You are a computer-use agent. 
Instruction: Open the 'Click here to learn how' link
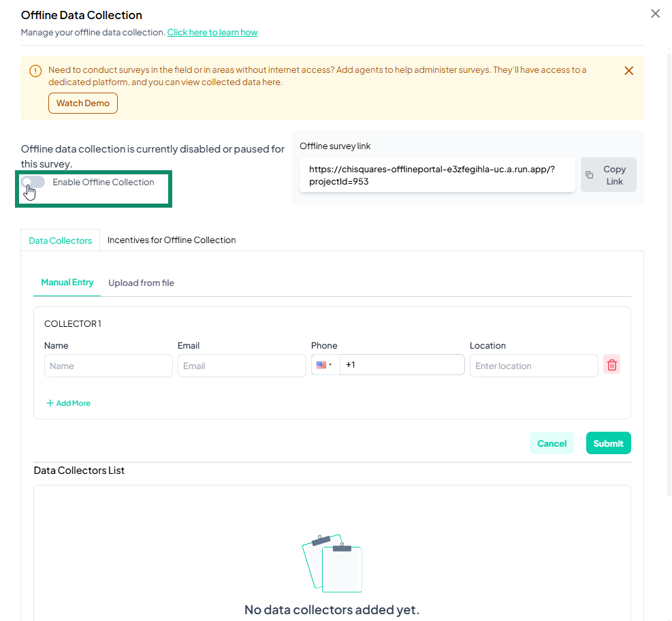[x=212, y=32]
